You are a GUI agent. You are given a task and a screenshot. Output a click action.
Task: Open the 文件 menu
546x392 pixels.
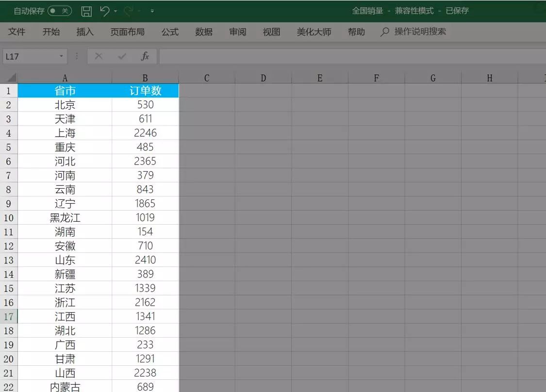click(x=17, y=32)
